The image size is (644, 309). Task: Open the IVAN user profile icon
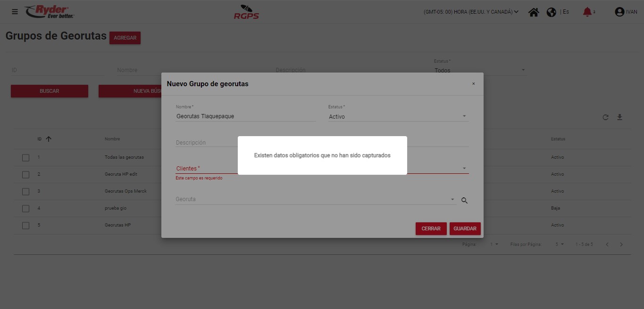619,12
